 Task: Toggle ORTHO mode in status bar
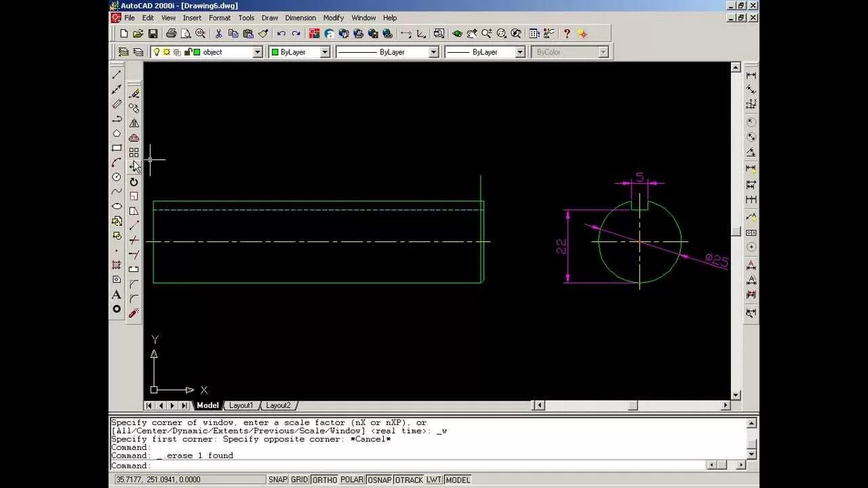[325, 480]
